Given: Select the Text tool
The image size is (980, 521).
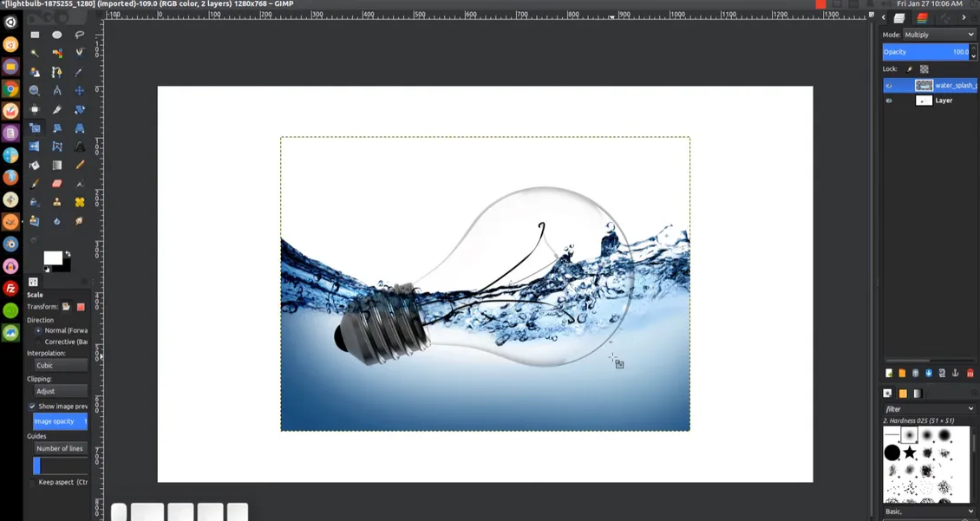Looking at the screenshot, I should click(x=80, y=147).
